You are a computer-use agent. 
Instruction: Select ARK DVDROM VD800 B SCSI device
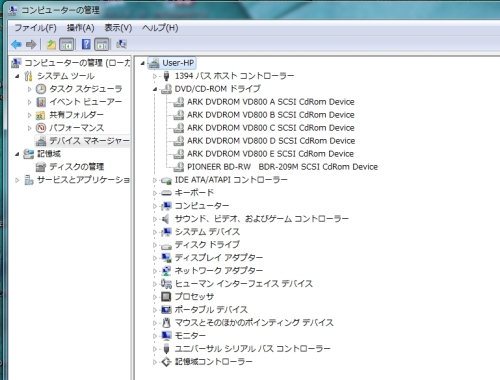[x=271, y=115]
